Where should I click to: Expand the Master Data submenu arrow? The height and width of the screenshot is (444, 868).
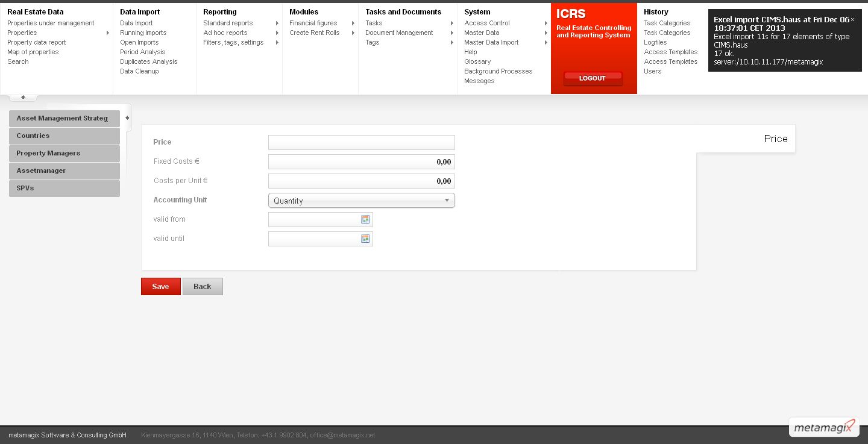[x=546, y=33]
